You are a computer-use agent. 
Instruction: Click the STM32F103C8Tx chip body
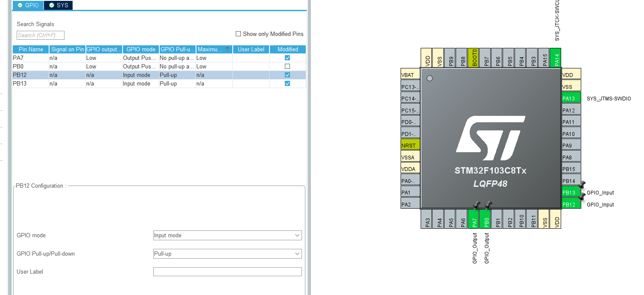[x=491, y=138]
